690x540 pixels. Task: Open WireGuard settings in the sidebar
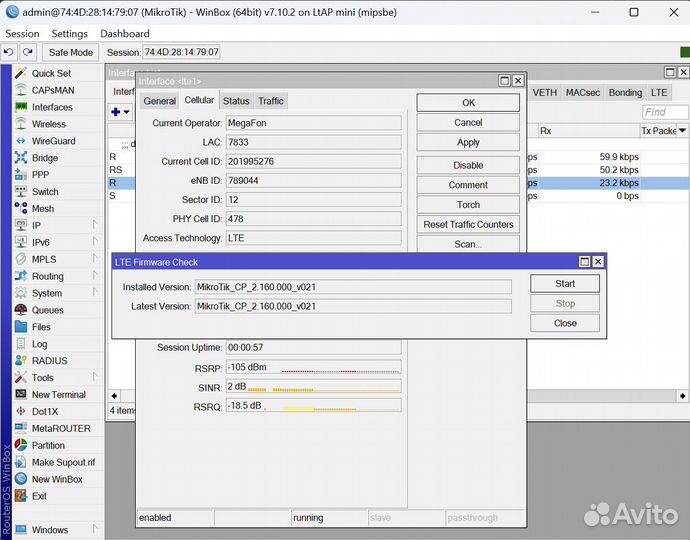pyautogui.click(x=53, y=141)
